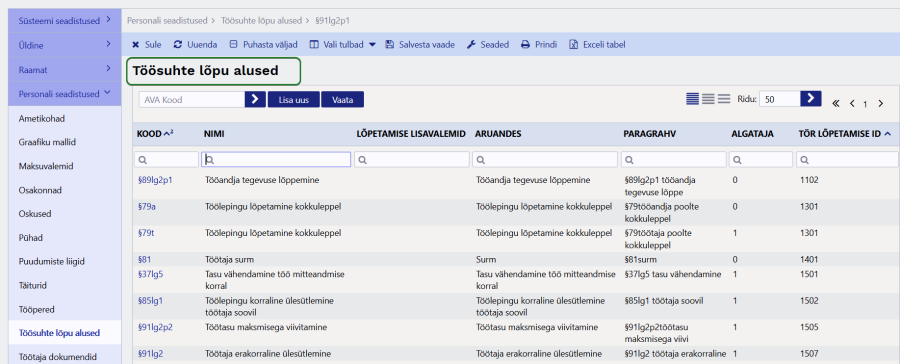Image resolution: width=900 pixels, height=364 pixels.
Task: Expand Üldine sidebar section
Action: 65,45
